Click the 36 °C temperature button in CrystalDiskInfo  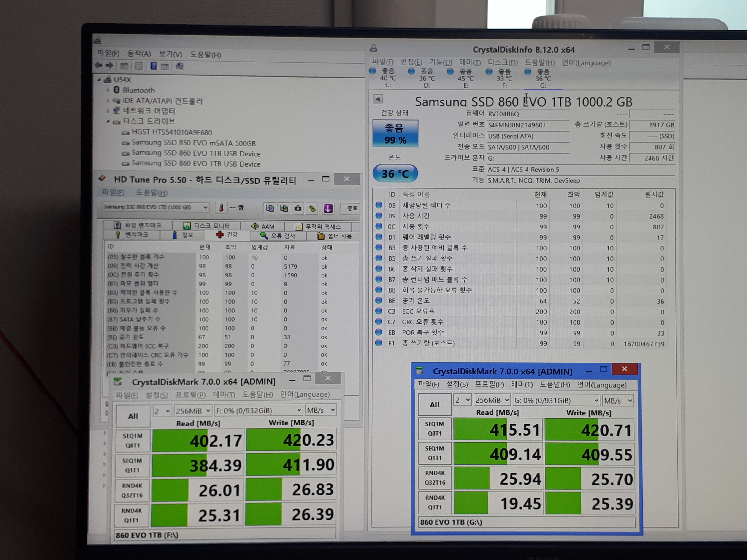(x=395, y=173)
